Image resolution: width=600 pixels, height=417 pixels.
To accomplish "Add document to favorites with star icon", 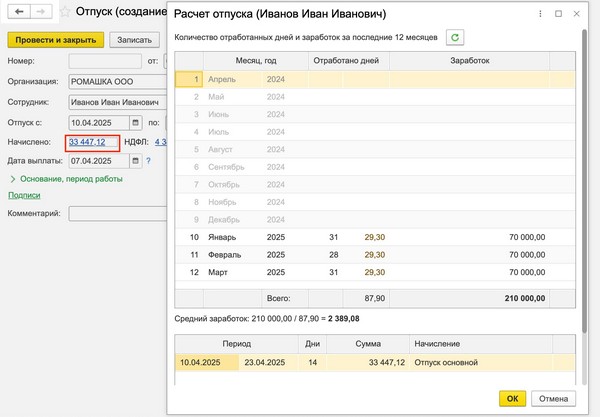I will (x=64, y=12).
